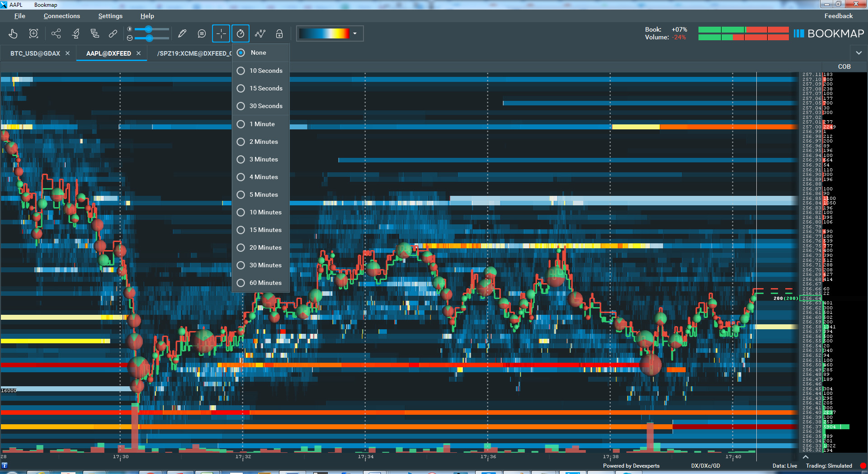Open the Settings menu
868x474 pixels.
coord(110,16)
